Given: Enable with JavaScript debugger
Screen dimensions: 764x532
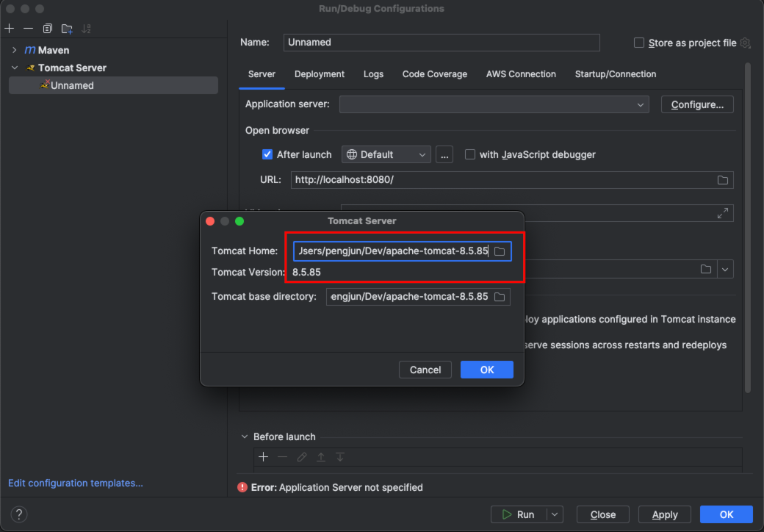Looking at the screenshot, I should (x=469, y=154).
